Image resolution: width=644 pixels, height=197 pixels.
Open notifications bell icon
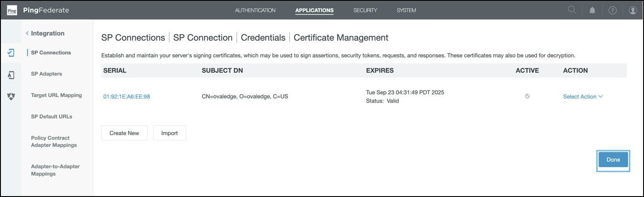coord(592,10)
